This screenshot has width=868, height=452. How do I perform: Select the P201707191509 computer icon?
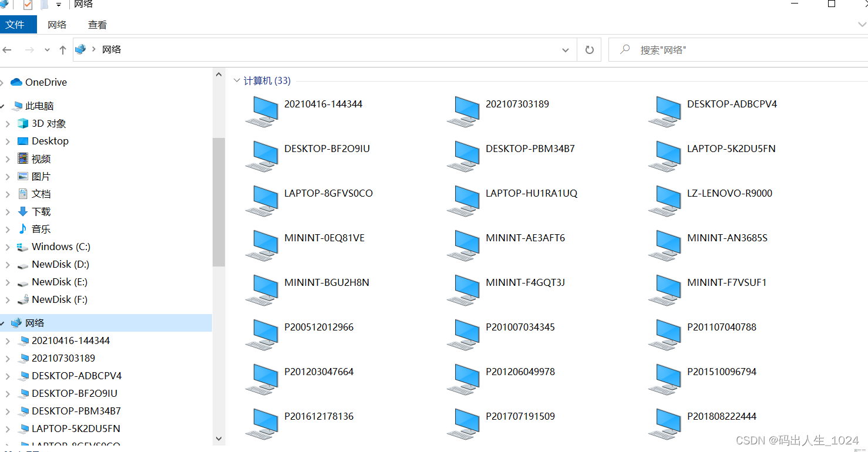click(463, 423)
